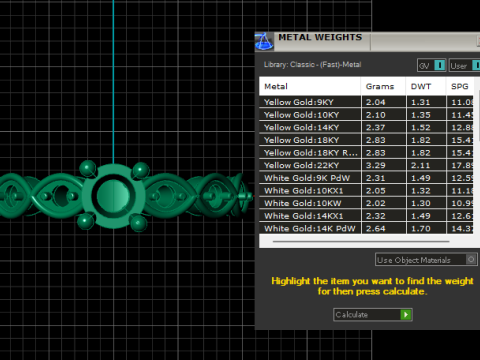
Task: Click the 1.70 DWT value
Action: point(421,229)
